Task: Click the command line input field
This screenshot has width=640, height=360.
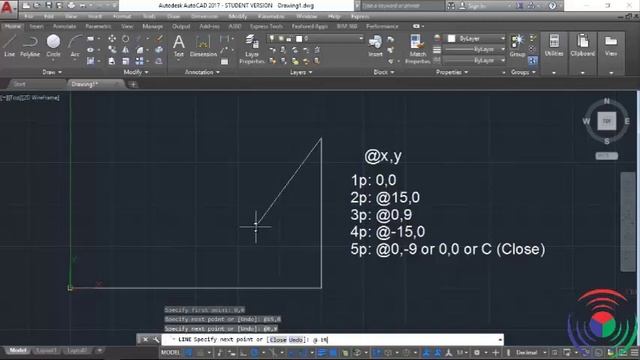Action: [332, 340]
